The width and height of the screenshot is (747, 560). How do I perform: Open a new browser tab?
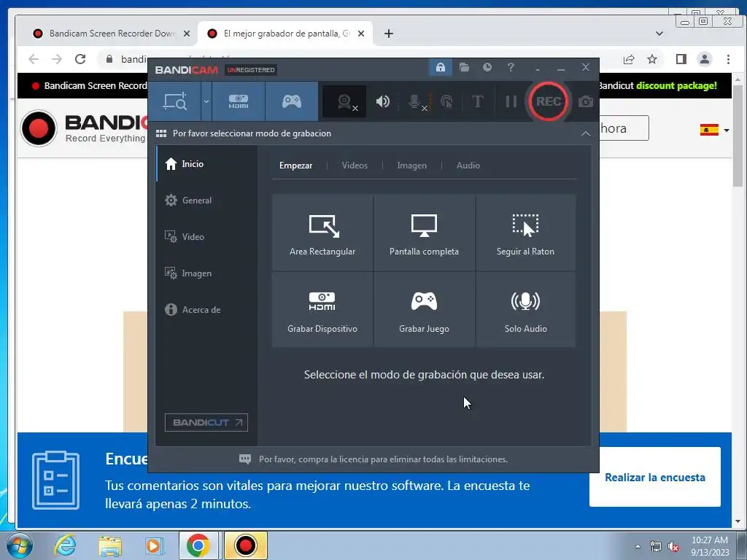tap(389, 34)
